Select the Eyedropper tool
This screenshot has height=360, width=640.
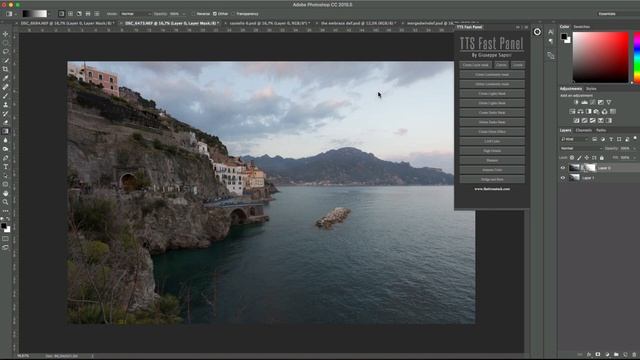coord(5,78)
